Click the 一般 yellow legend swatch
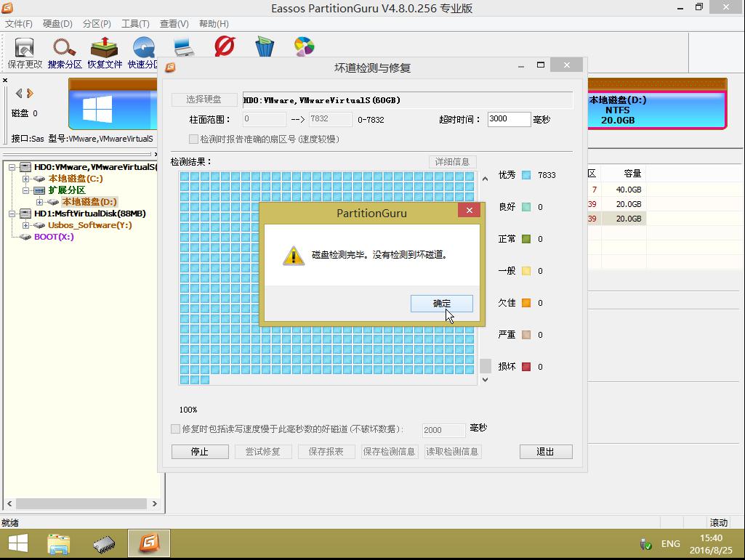 point(526,271)
